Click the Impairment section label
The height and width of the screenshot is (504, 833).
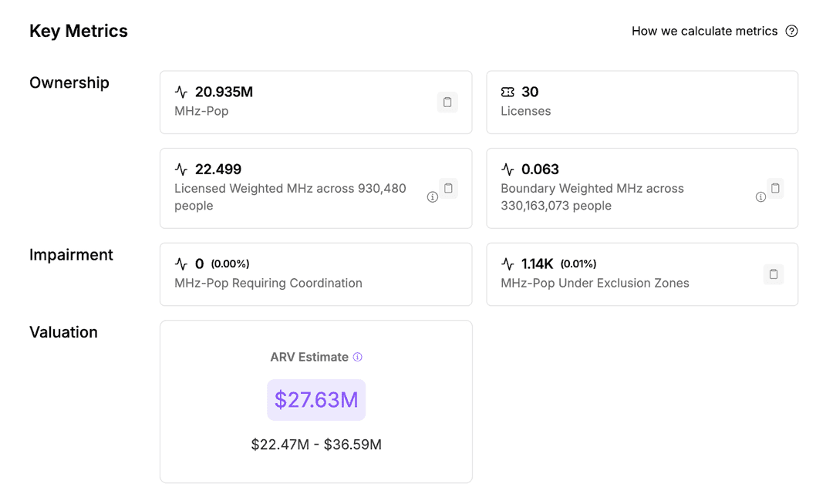[x=71, y=255]
